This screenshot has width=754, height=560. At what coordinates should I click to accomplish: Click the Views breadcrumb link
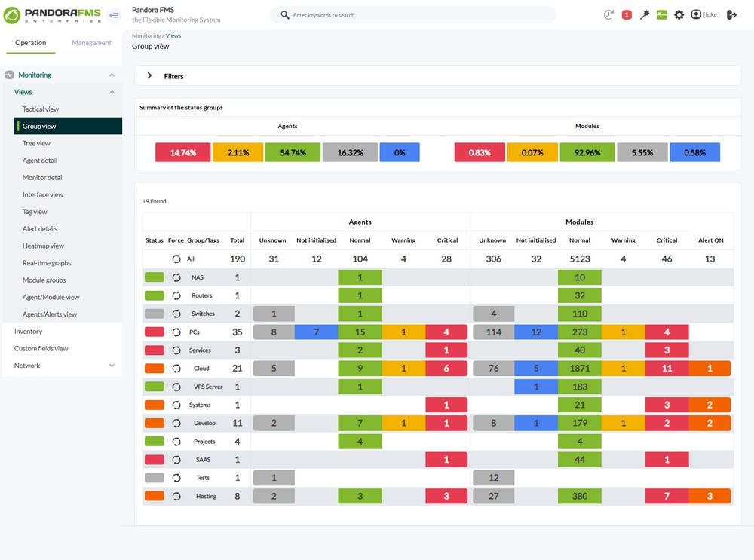[x=173, y=35]
